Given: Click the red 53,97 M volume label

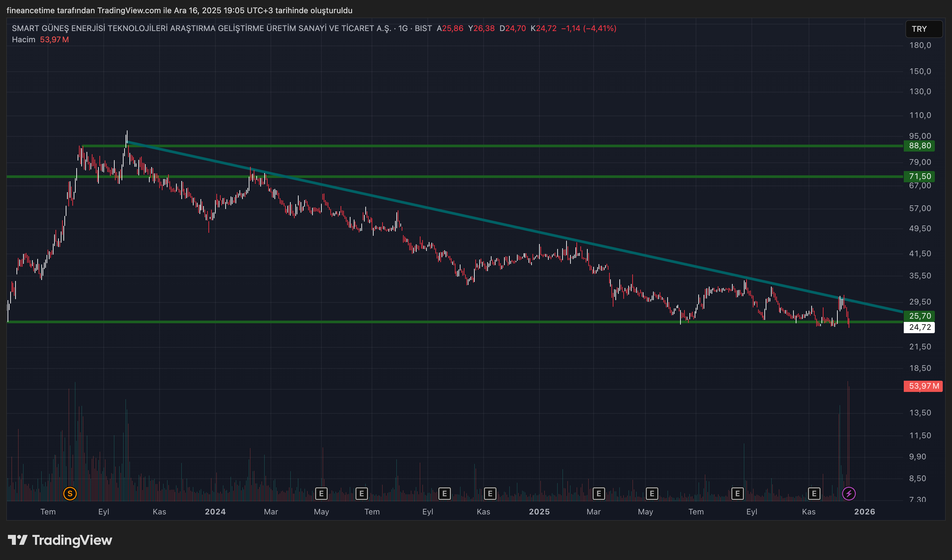Looking at the screenshot, I should [923, 386].
